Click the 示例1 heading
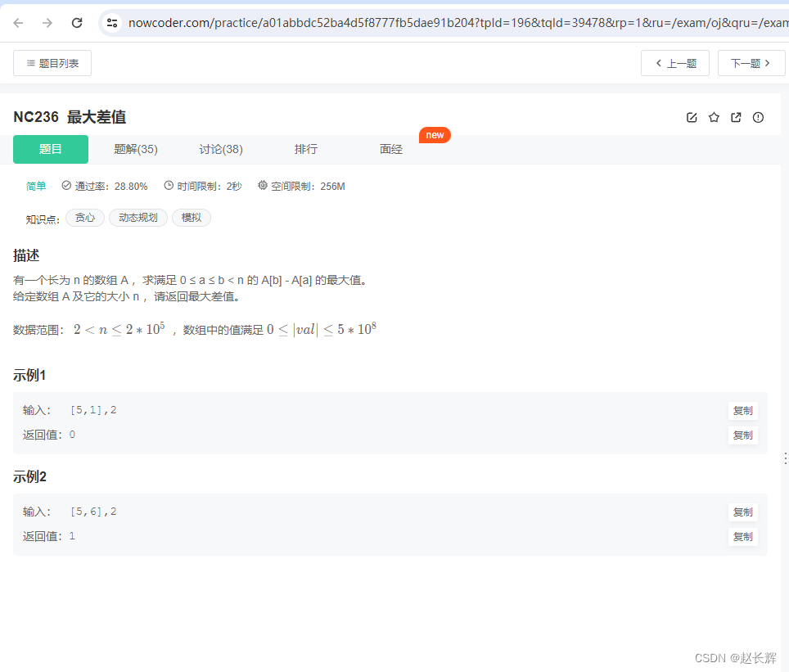Image resolution: width=789 pixels, height=672 pixels. [x=29, y=376]
